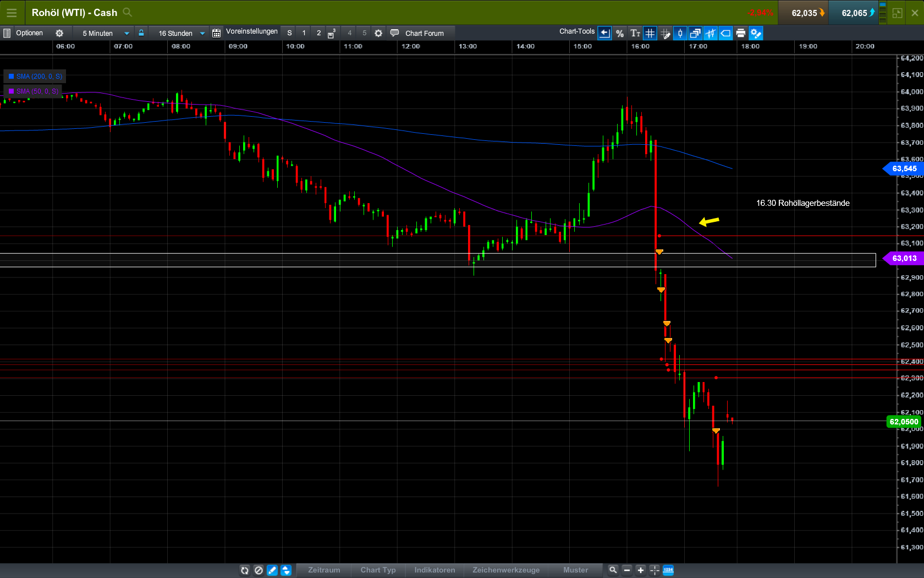This screenshot has height=578, width=924.
Task: Open the Indikatoren menu
Action: [x=434, y=570]
